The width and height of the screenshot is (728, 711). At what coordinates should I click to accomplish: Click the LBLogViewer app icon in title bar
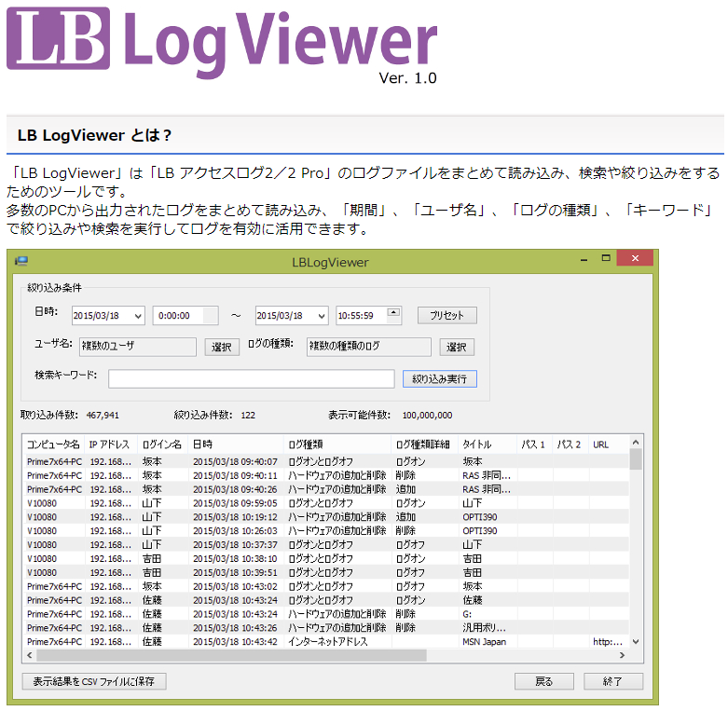coord(21,261)
